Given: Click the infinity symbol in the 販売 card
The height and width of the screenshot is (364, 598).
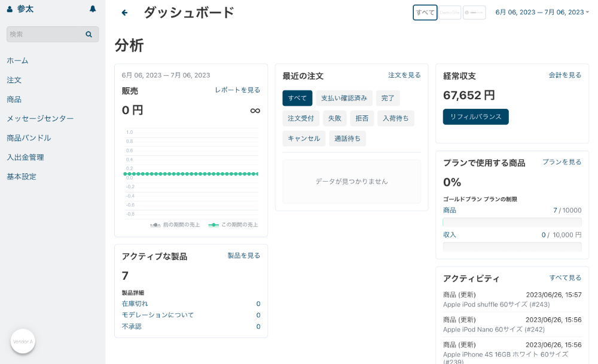Looking at the screenshot, I should pos(255,111).
